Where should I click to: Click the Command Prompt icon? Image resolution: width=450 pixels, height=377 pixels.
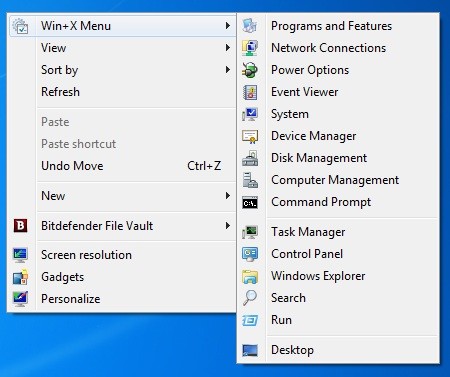coord(250,202)
